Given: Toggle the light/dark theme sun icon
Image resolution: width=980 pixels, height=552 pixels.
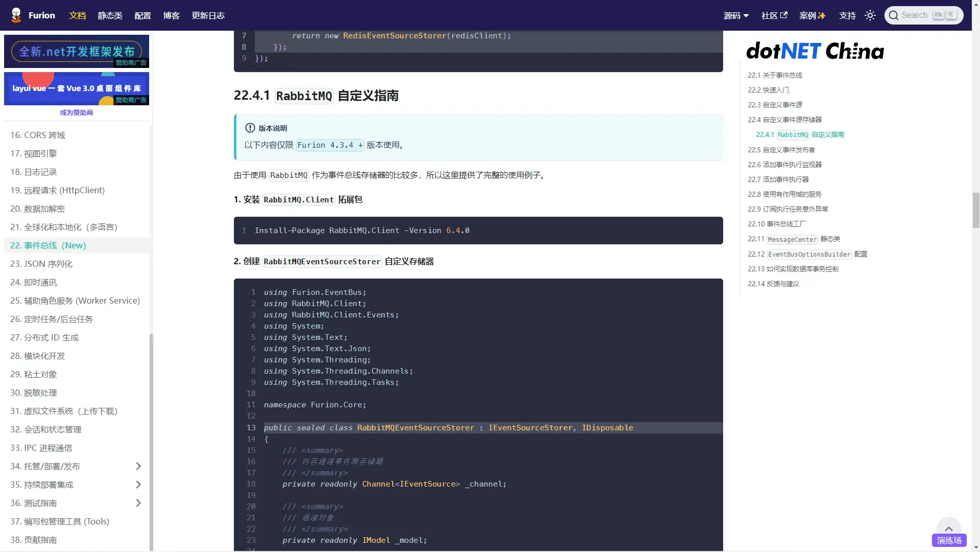Looking at the screenshot, I should pyautogui.click(x=870, y=15).
